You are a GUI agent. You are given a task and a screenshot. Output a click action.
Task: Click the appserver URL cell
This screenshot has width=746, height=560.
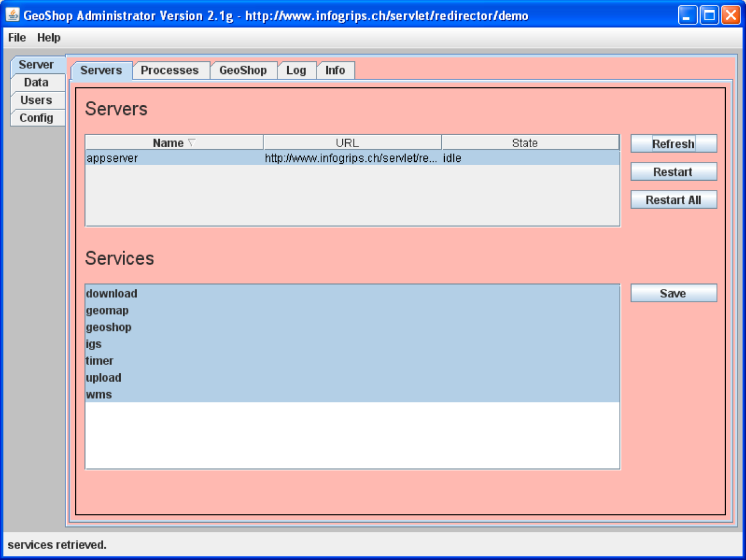353,158
